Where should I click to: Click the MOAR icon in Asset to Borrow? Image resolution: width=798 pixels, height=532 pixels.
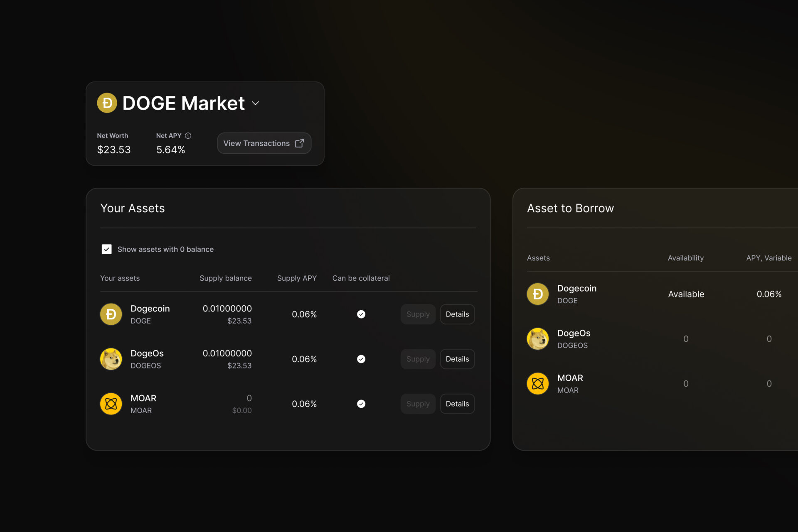tap(538, 384)
